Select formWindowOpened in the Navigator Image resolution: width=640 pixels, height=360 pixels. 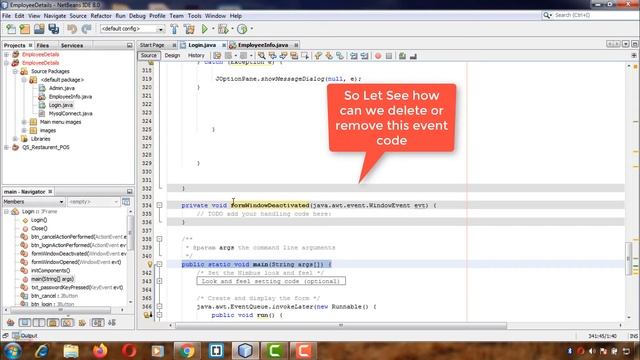point(76,262)
